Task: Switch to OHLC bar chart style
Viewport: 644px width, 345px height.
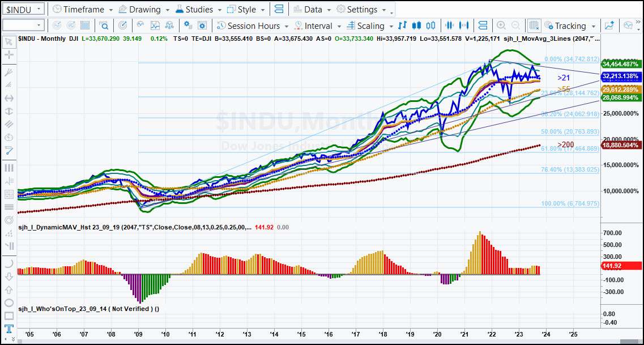Action: tap(403, 25)
